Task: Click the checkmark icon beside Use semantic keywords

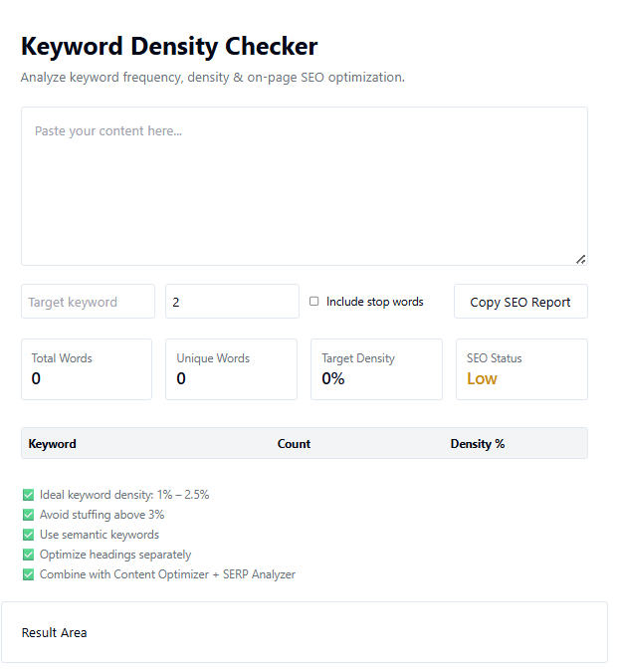Action: point(28,535)
